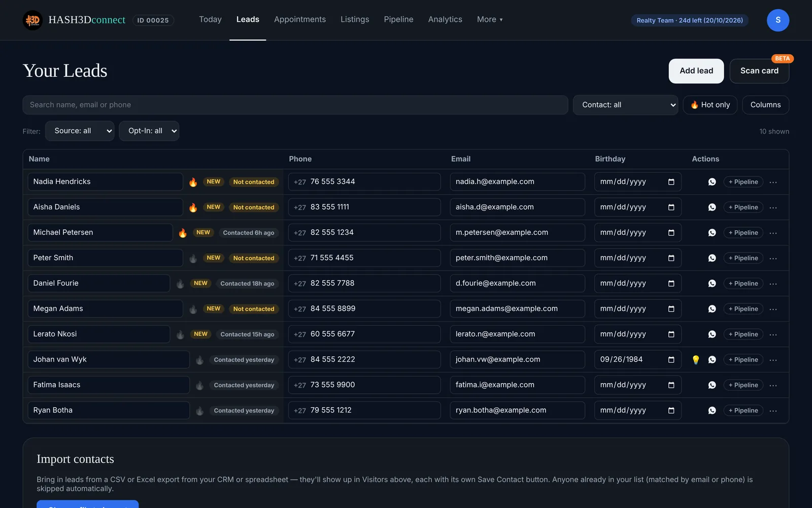This screenshot has height=508, width=812.
Task: Click the Scan card button
Action: click(x=759, y=71)
